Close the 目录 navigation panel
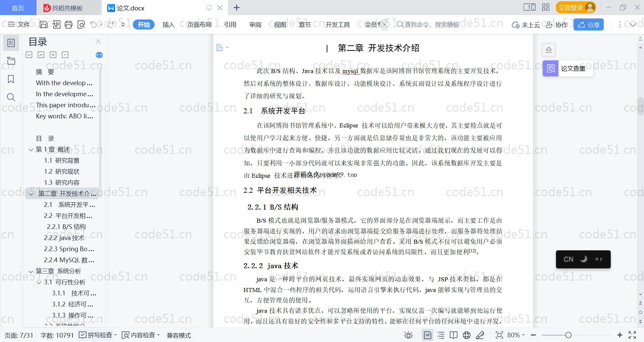The height and width of the screenshot is (342, 644). [x=98, y=41]
